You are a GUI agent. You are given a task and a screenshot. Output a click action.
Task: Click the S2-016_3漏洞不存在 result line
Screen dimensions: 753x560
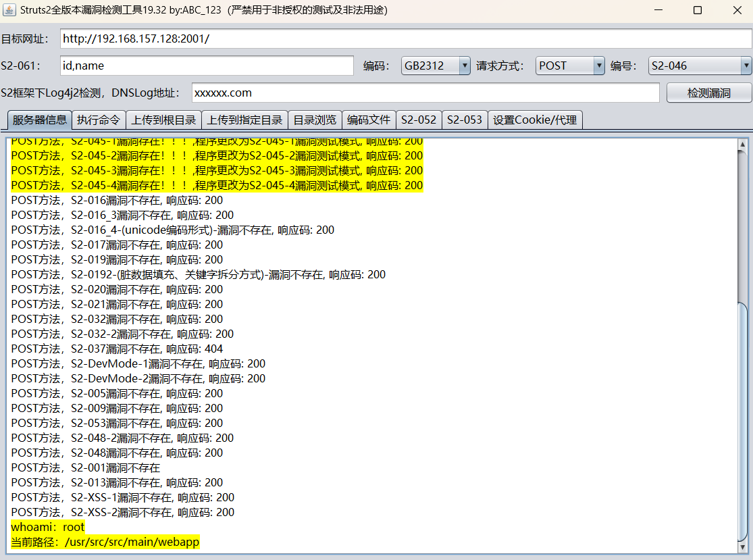point(122,215)
